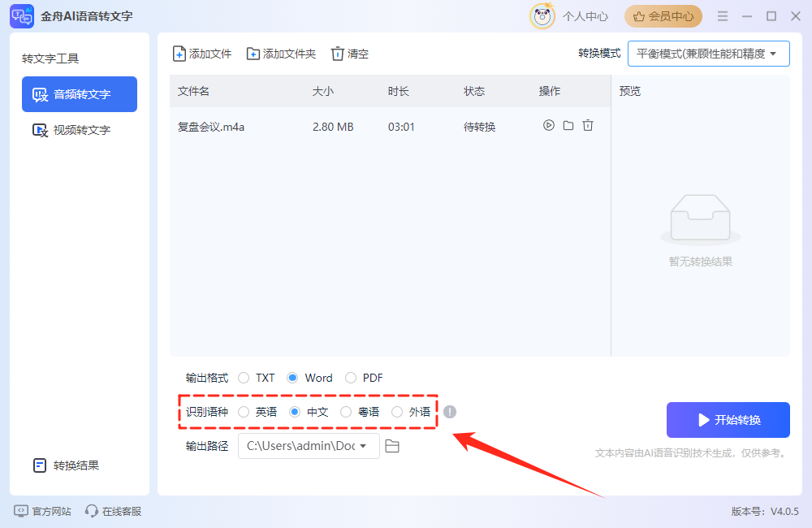Open folder location of 复盘会议.m4a
812x528 pixels.
(x=568, y=125)
